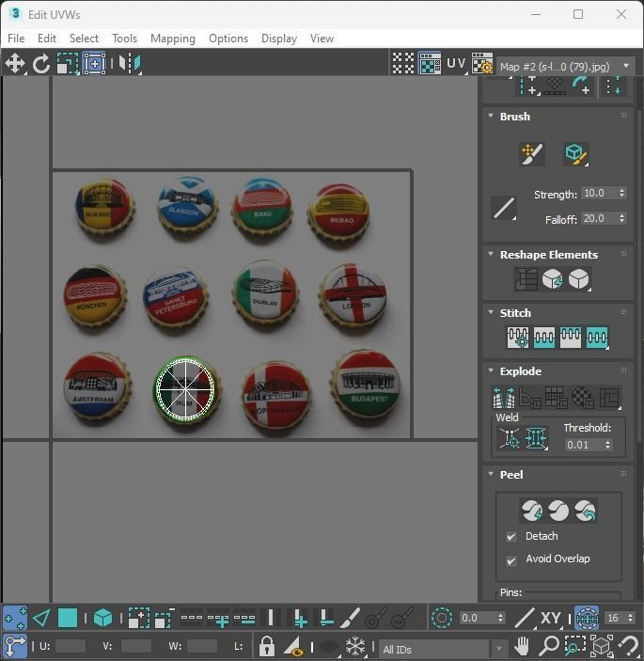Collapse the Brush rollout
Screen dimensions: 644x661
click(491, 116)
